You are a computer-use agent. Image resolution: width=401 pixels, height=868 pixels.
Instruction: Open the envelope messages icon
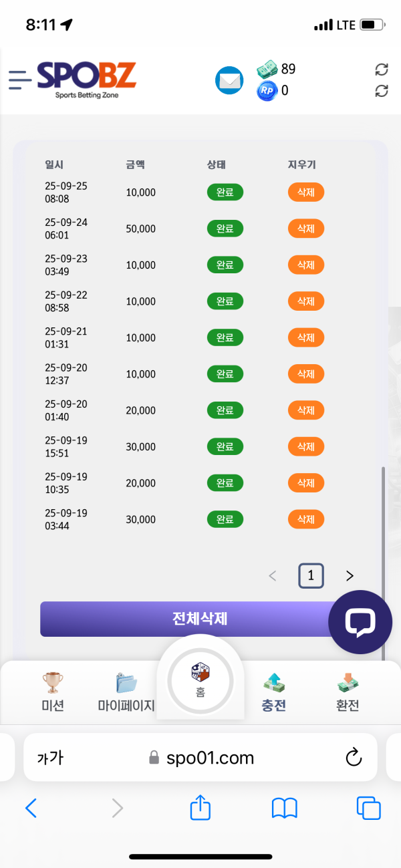click(229, 81)
